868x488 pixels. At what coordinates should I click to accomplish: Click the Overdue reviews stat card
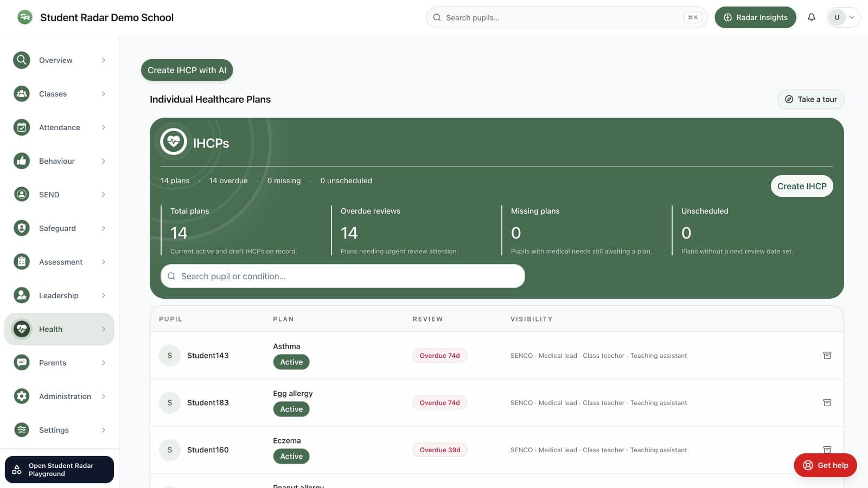coord(413,230)
